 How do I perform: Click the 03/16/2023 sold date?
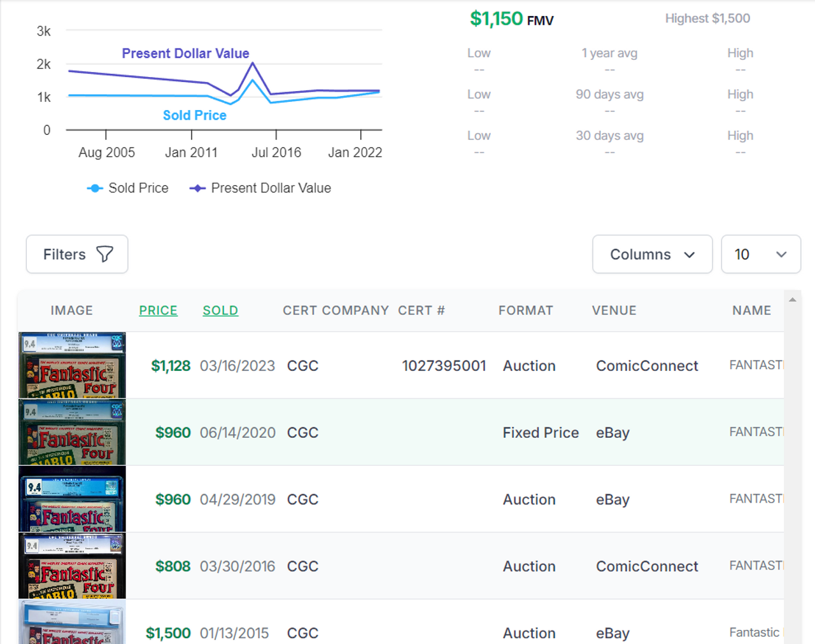tap(237, 366)
